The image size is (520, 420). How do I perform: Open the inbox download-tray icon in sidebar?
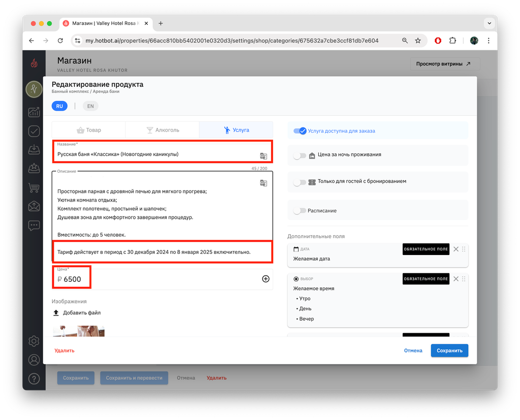coord(34,150)
